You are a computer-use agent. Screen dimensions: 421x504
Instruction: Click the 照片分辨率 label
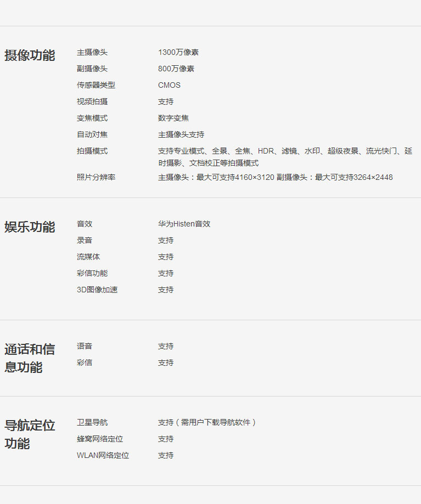coord(96,177)
